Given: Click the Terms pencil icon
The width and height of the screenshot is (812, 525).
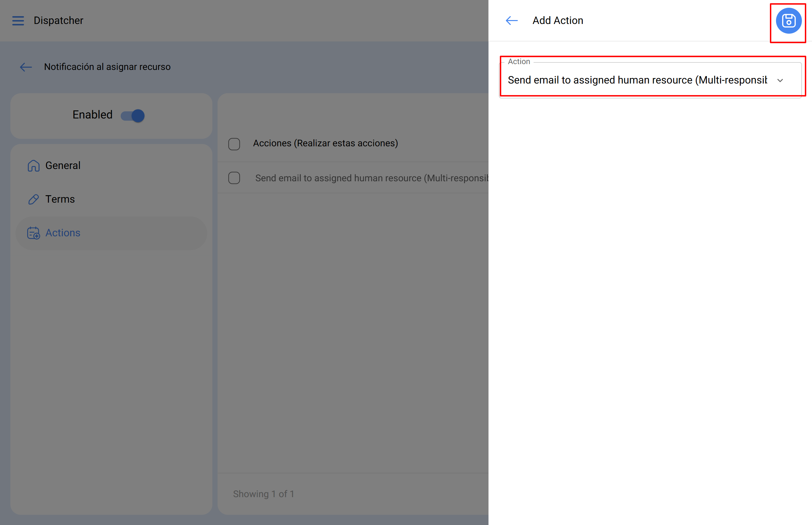Looking at the screenshot, I should click(x=33, y=199).
